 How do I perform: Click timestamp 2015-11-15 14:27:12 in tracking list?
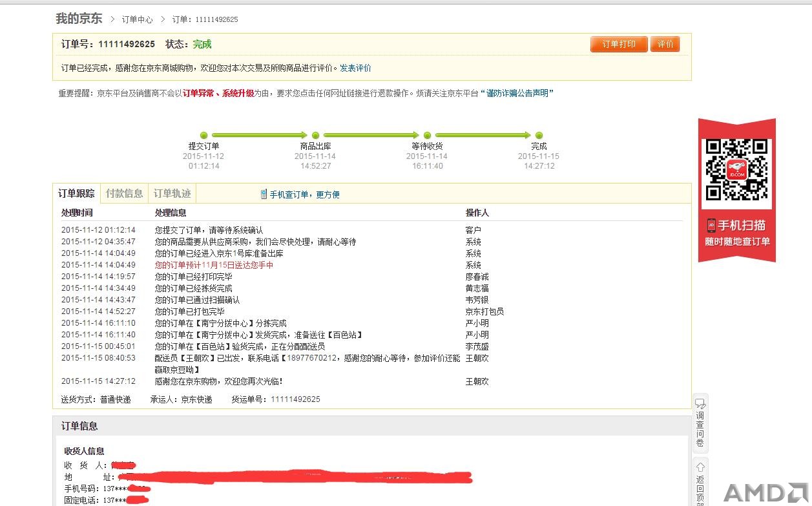pos(98,381)
